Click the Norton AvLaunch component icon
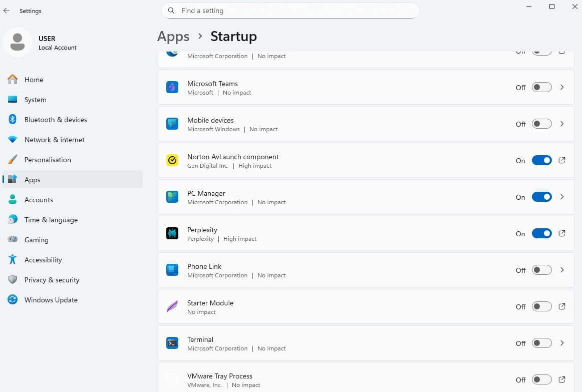Viewport: 582px width, 392px height. click(x=172, y=160)
